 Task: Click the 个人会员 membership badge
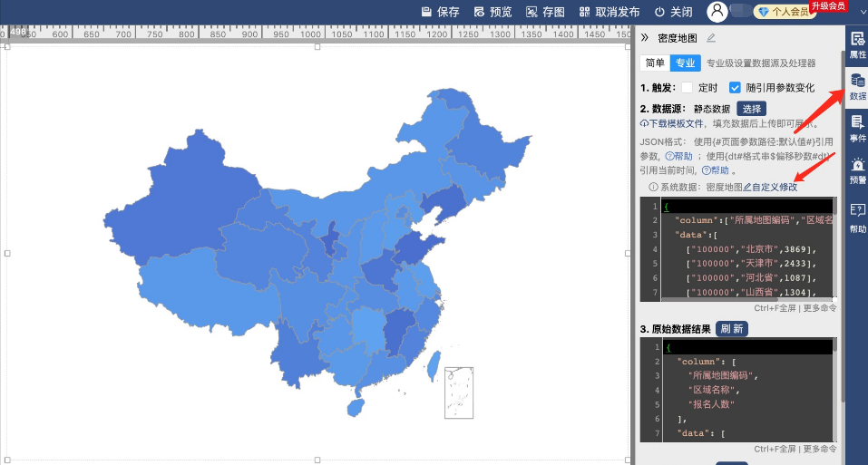[785, 12]
